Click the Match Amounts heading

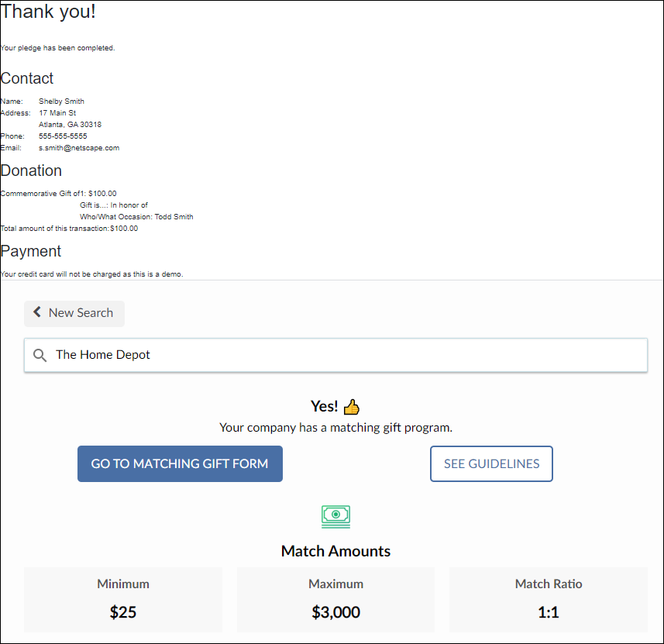click(335, 551)
